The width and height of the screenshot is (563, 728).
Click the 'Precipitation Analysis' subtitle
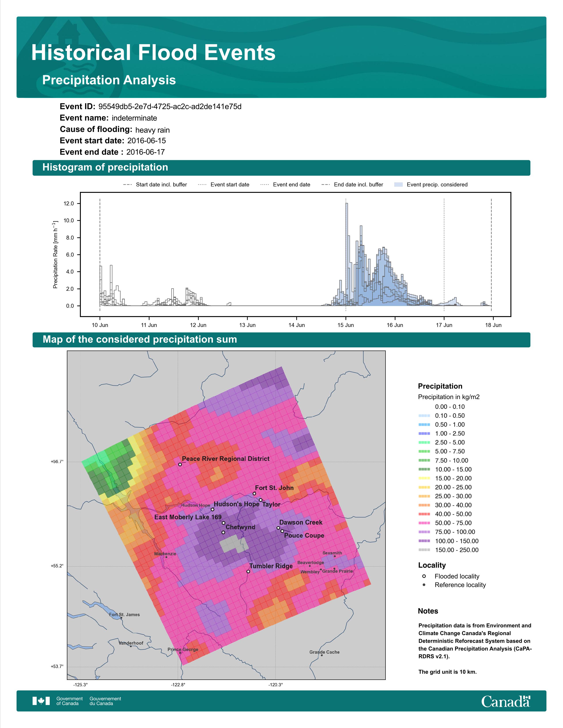click(109, 80)
